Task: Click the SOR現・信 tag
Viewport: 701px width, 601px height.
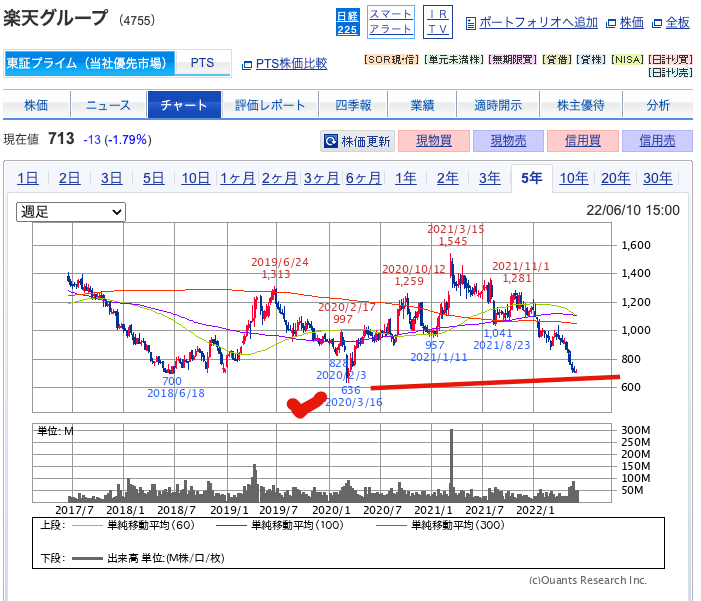Action: pyautogui.click(x=391, y=59)
